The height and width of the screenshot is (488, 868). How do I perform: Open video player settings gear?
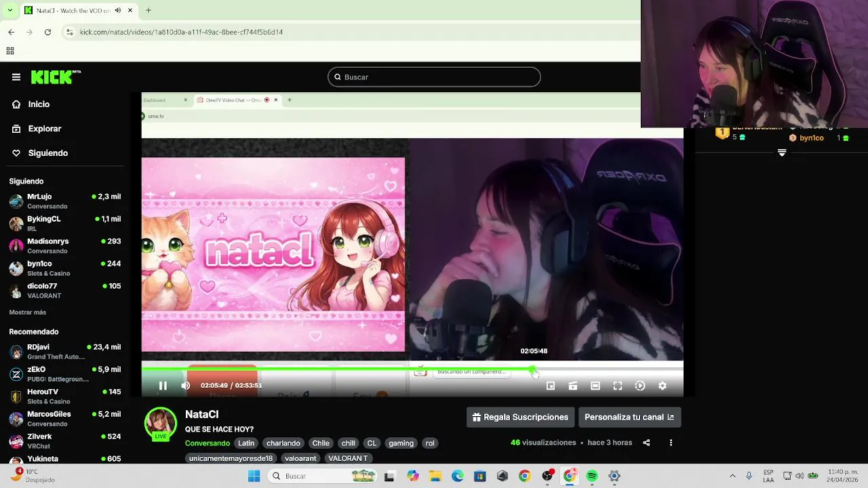(663, 386)
